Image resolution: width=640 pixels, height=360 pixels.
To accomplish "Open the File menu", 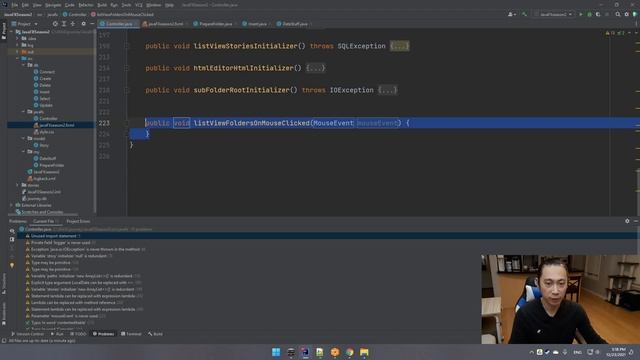I will click(15, 5).
